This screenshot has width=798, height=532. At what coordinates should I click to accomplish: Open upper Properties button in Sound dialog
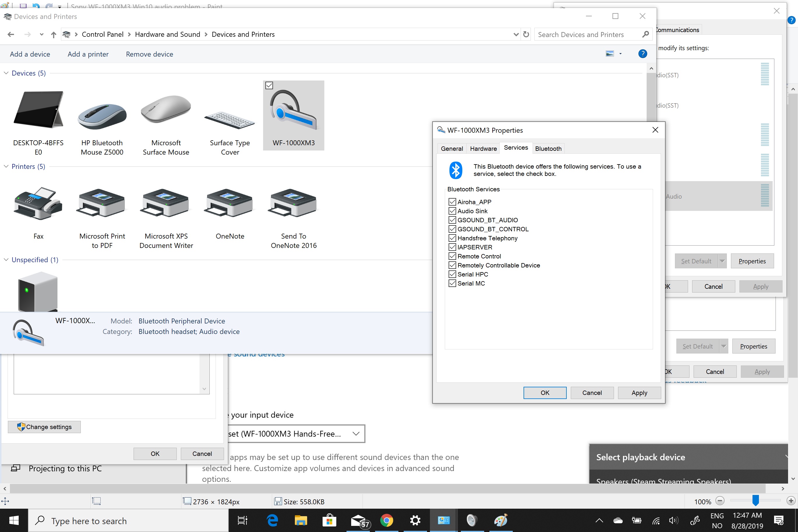[752, 261]
